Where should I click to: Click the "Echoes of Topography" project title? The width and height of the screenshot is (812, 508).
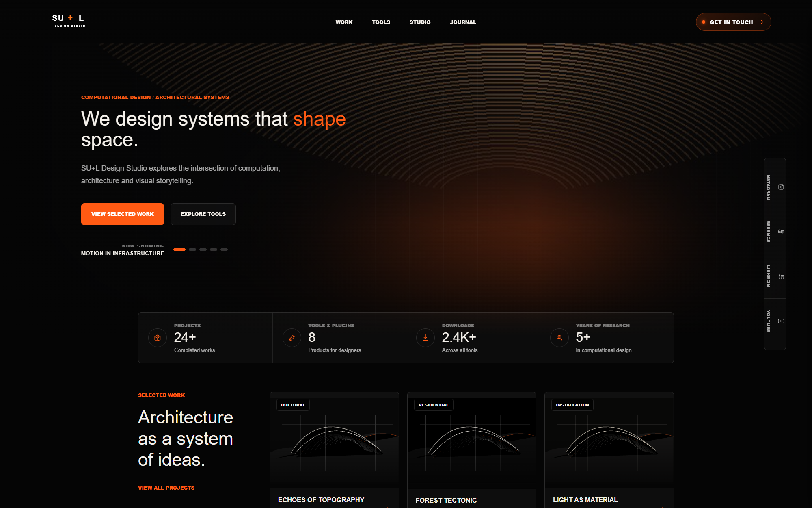pos(321,500)
